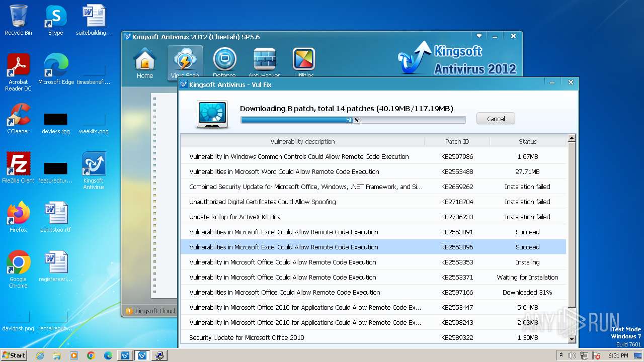Screen dimensions: 644x362
Task: Click patch ID KB2553091
Action: [457, 232]
